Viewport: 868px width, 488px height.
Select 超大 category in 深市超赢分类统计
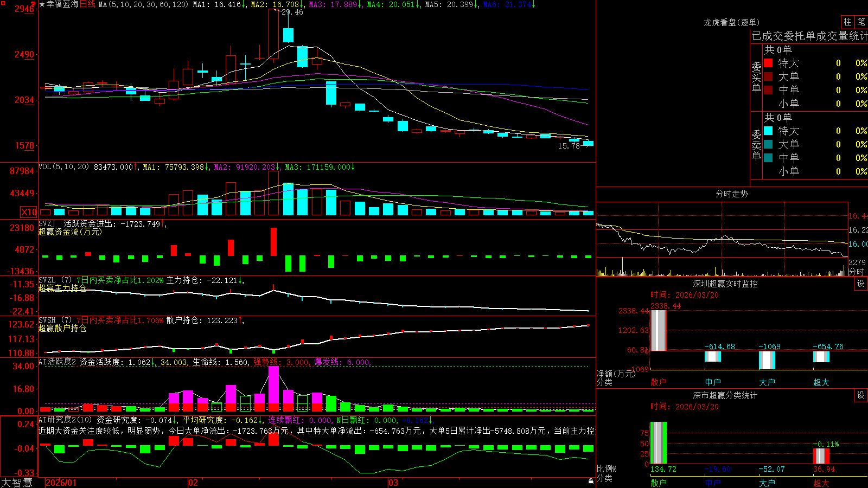point(821,483)
